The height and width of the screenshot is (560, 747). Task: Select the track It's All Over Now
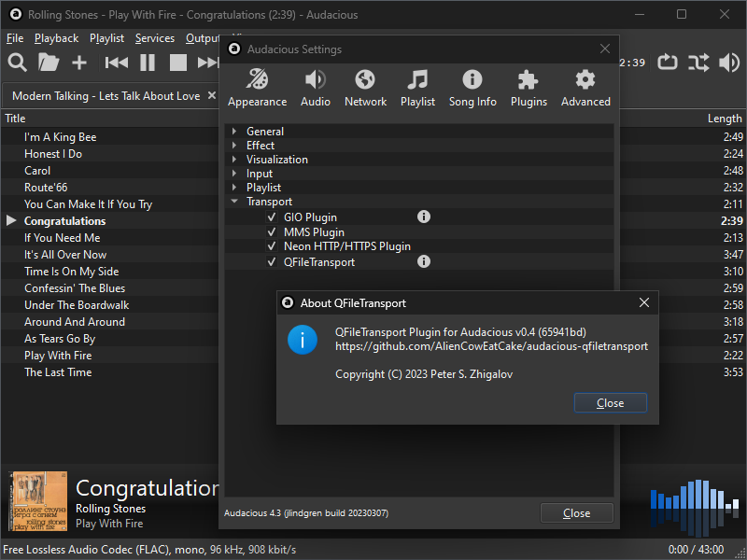click(65, 255)
